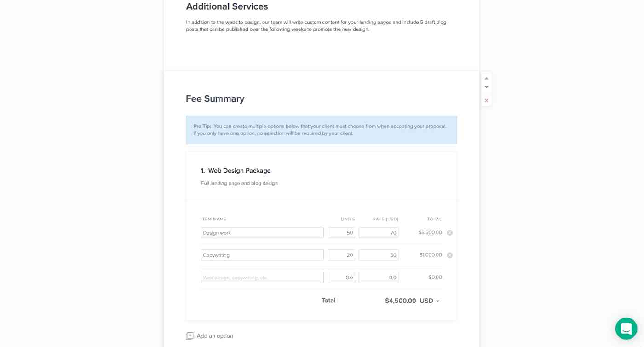Click the empty item name field
Screen dimensions: 644x347
(262, 277)
